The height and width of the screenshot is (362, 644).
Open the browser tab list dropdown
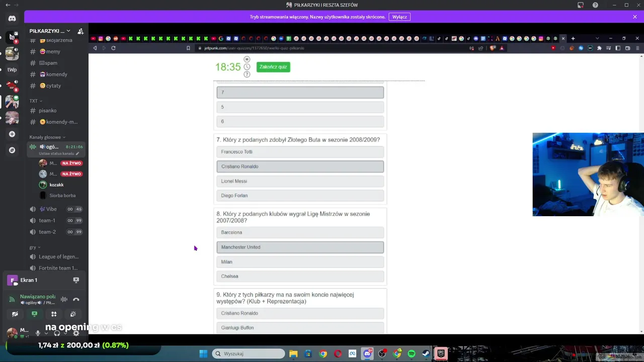pyautogui.click(x=597, y=39)
